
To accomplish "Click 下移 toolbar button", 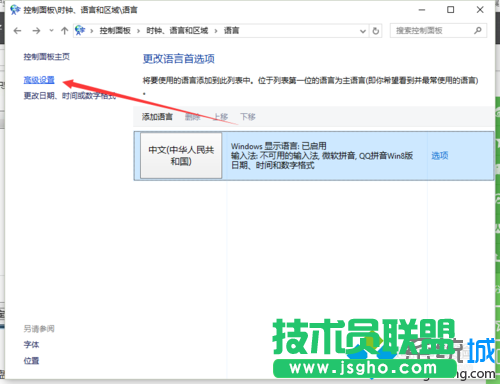I will 248,117.
